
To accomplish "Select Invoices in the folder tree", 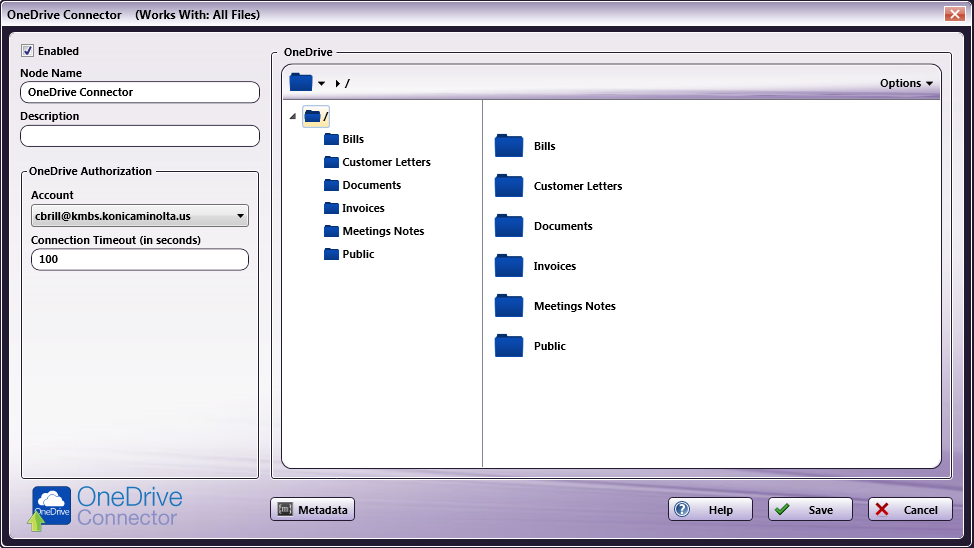I will click(x=363, y=208).
